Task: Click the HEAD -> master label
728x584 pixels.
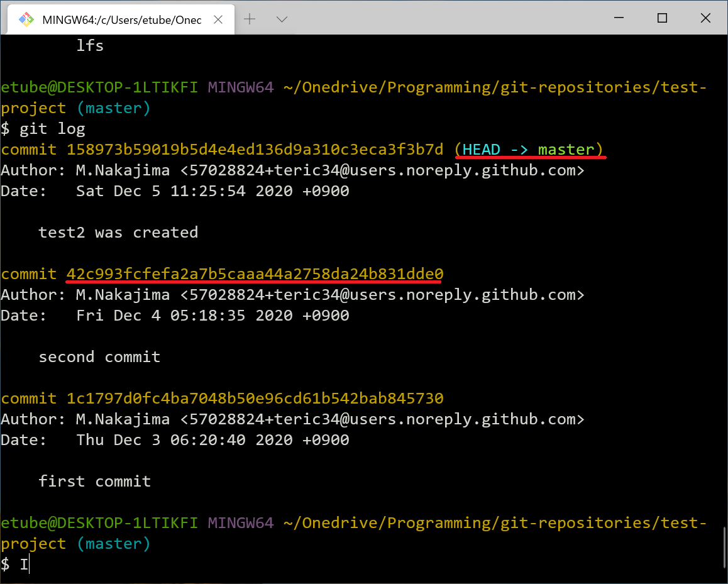Action: (x=528, y=150)
